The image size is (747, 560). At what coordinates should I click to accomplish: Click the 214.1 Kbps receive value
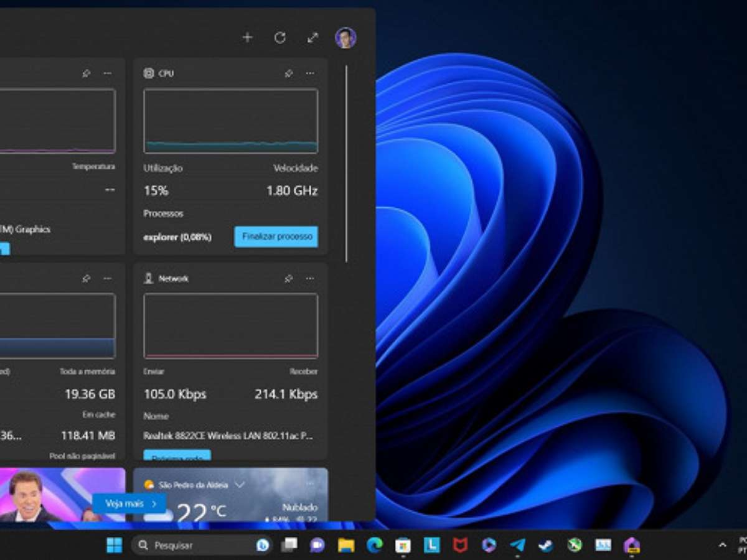[286, 394]
